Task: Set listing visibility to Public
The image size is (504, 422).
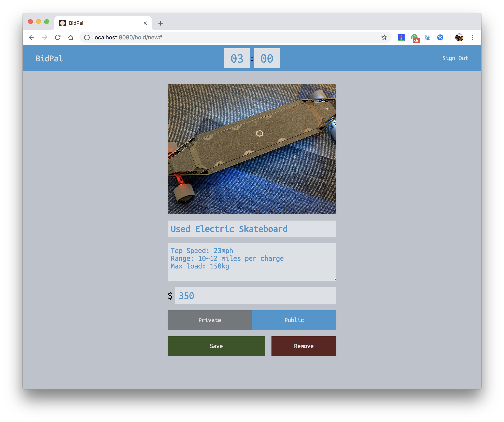Action: [x=294, y=320]
